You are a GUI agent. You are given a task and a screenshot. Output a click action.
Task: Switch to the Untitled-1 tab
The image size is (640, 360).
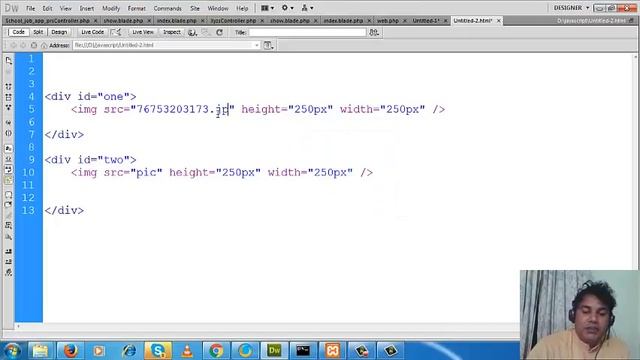tap(426, 20)
